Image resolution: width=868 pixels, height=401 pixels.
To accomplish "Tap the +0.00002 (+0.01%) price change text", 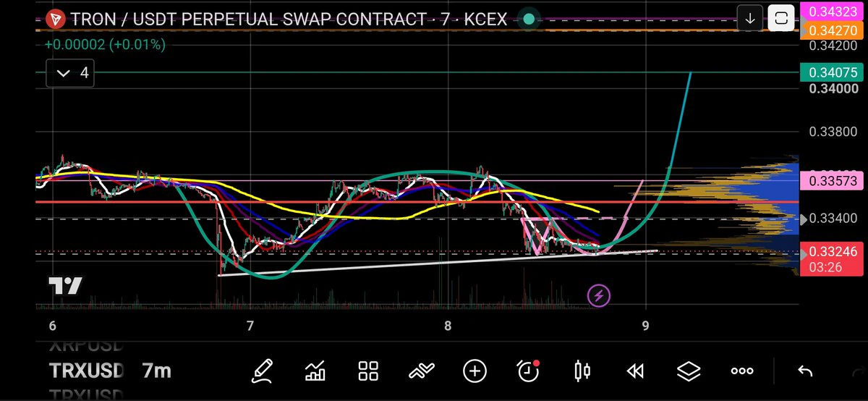I will pos(105,45).
